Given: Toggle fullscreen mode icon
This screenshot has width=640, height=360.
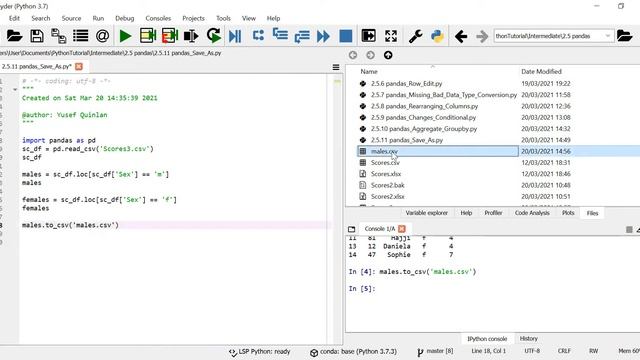Looking at the screenshot, I should [x=391, y=36].
